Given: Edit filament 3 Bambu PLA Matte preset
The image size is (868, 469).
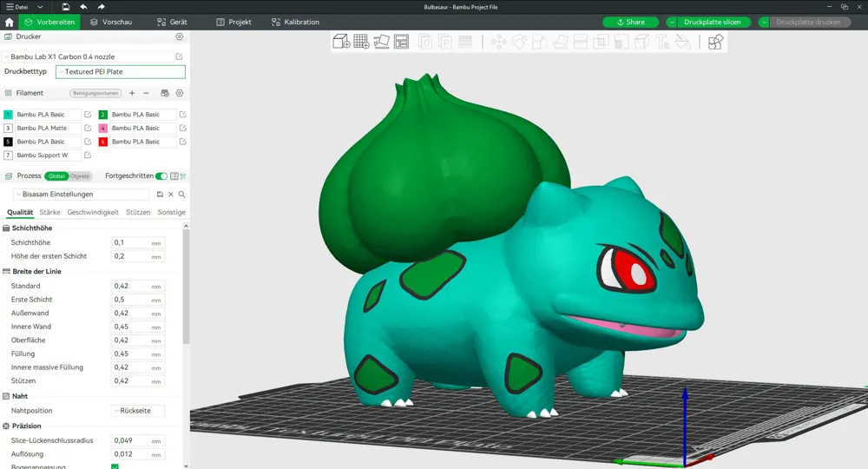Looking at the screenshot, I should pyautogui.click(x=88, y=128).
